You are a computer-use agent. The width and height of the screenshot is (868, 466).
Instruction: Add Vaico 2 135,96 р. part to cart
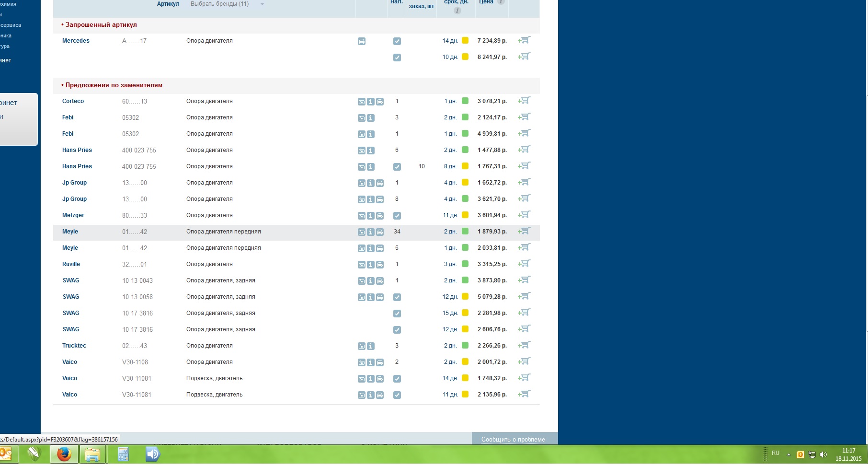(525, 394)
